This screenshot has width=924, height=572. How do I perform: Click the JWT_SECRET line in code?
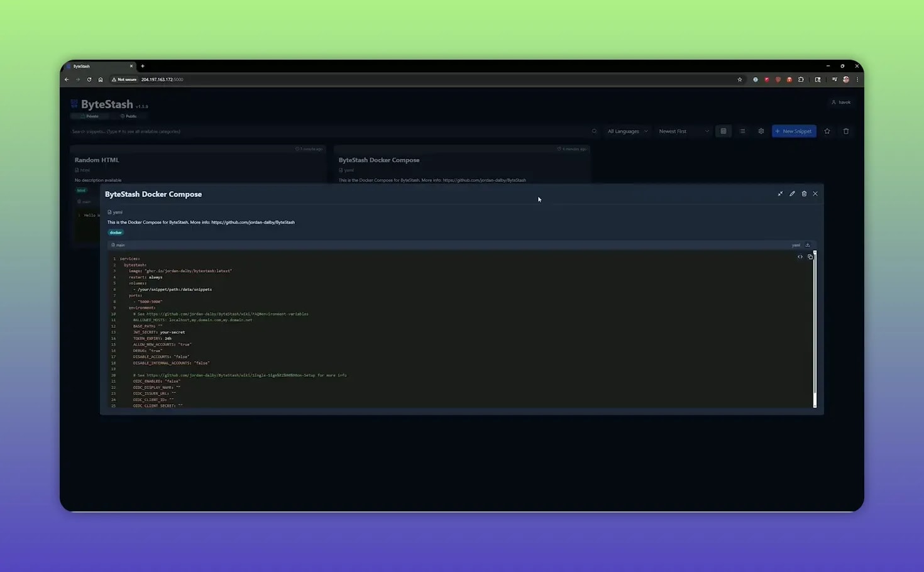(x=159, y=333)
